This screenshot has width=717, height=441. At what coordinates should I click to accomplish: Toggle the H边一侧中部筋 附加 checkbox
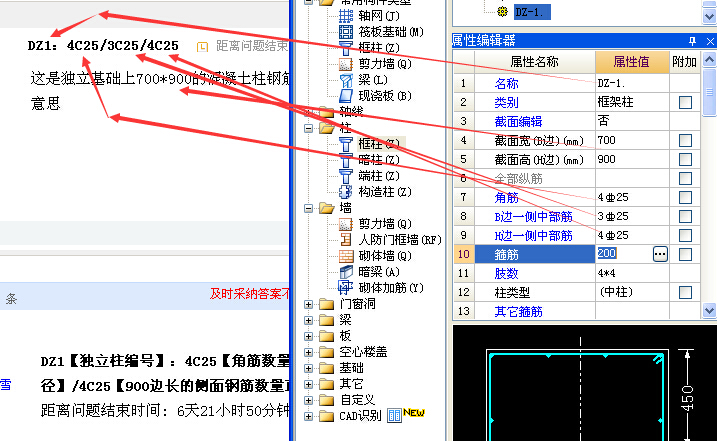click(685, 236)
